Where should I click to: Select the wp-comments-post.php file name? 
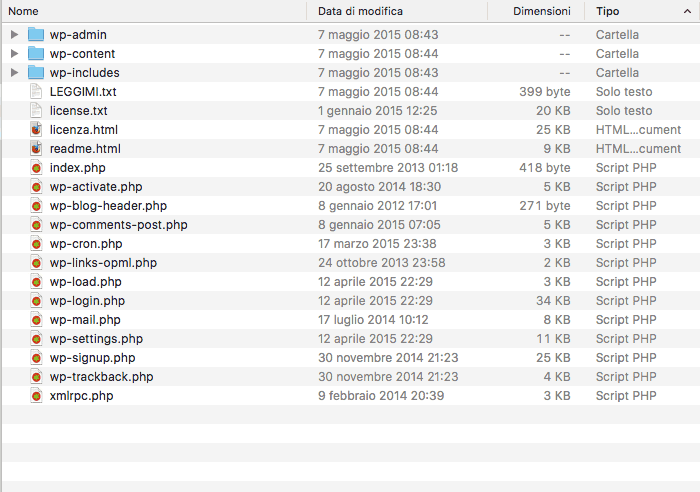[x=118, y=225]
